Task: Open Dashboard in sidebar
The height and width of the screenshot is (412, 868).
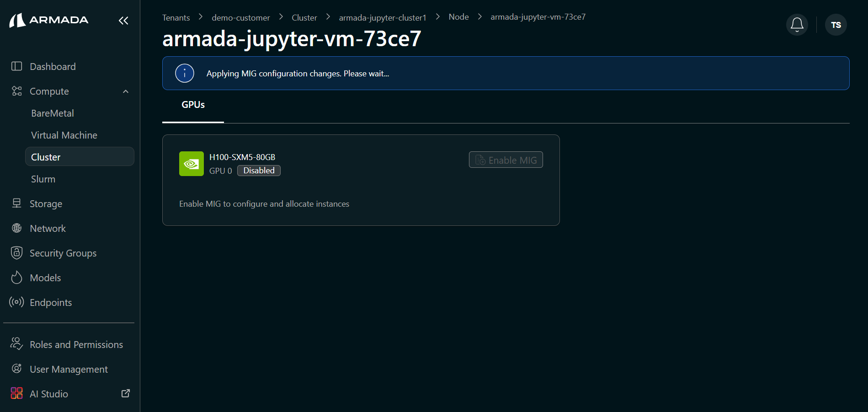Action: [x=53, y=66]
